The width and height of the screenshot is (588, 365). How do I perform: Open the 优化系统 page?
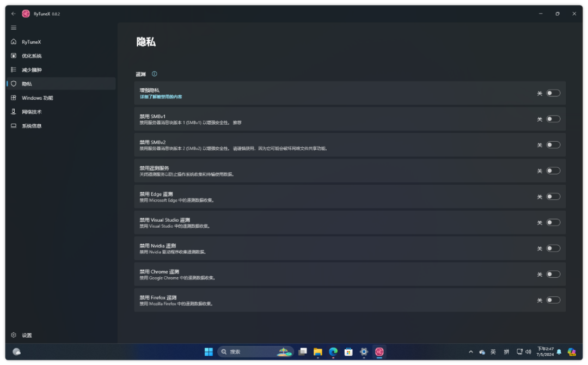[x=61, y=56]
